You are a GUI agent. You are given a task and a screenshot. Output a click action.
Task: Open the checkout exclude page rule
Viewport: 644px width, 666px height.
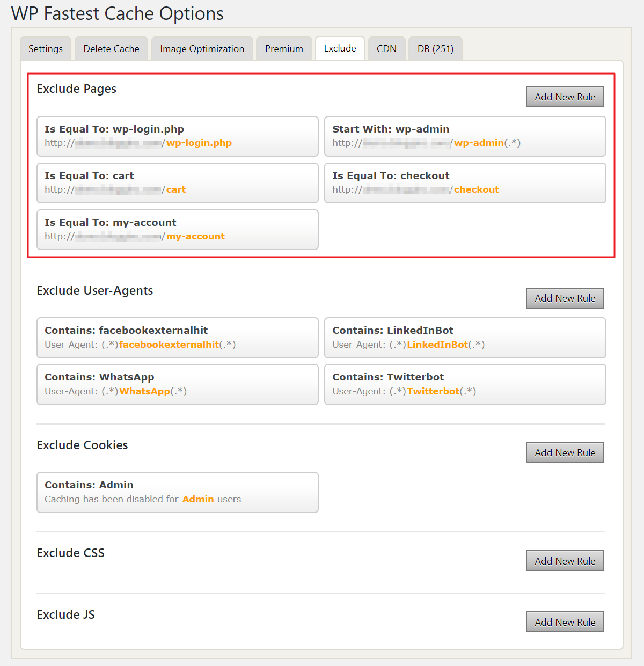tap(465, 183)
